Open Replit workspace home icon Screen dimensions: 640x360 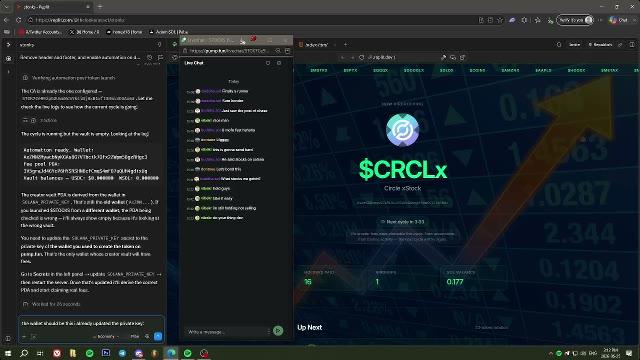click(8, 44)
